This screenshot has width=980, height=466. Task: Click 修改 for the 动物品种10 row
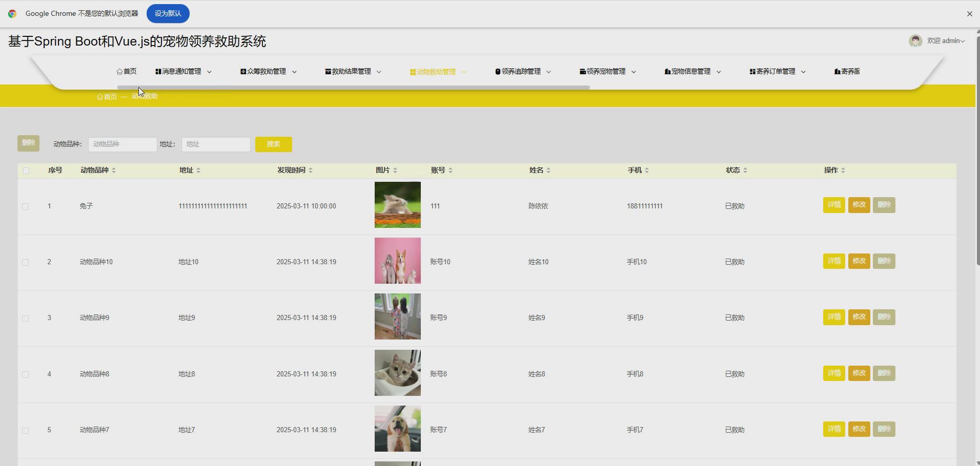point(859,261)
